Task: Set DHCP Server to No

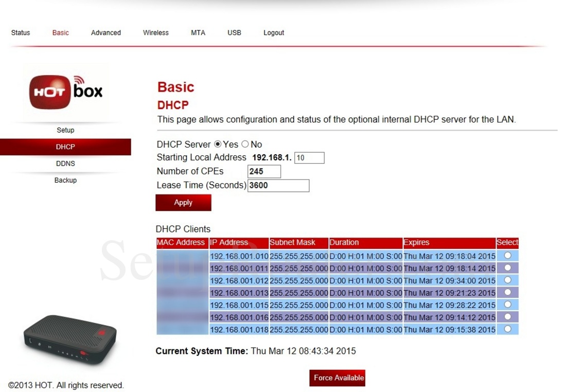Action: [x=245, y=144]
